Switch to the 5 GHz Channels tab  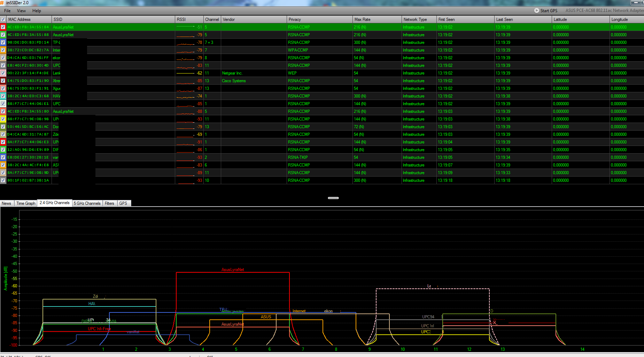[x=87, y=203]
